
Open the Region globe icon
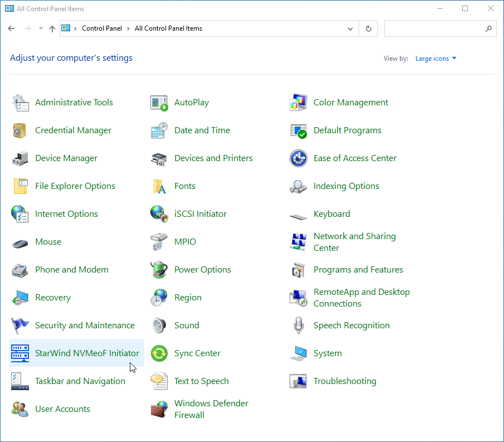pyautogui.click(x=159, y=298)
